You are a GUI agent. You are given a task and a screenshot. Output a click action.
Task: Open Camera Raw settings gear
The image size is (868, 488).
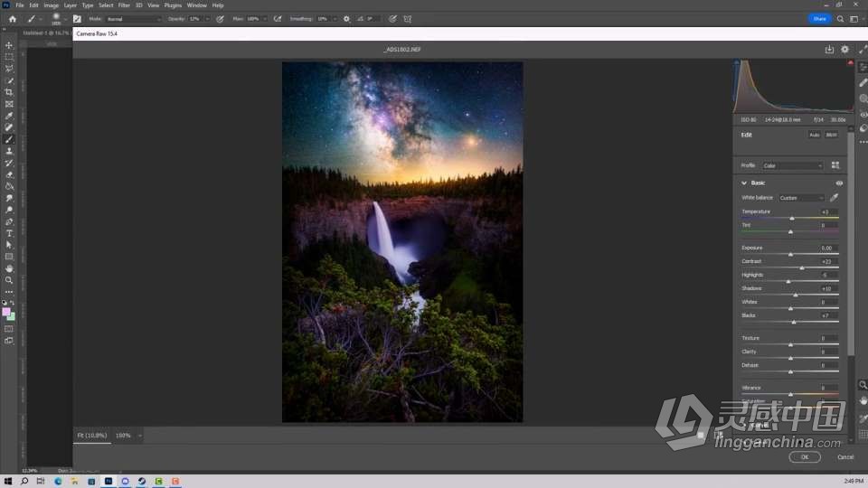(x=844, y=50)
